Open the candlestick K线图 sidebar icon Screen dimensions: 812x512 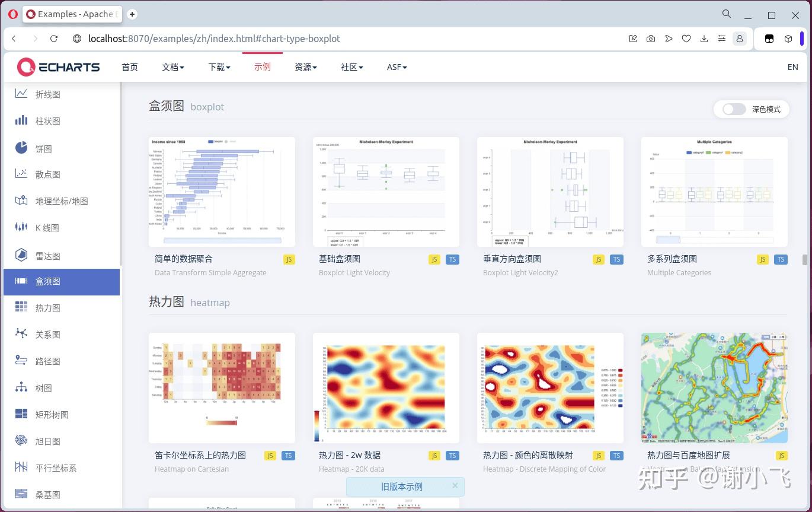click(x=21, y=227)
